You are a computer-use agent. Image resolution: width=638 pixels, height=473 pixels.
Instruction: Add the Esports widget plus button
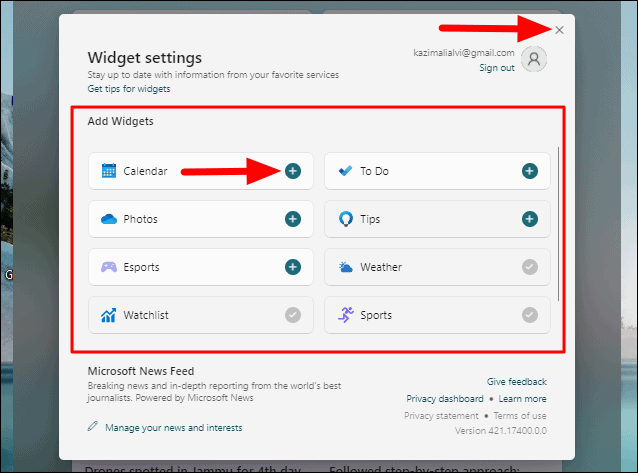[x=293, y=267]
